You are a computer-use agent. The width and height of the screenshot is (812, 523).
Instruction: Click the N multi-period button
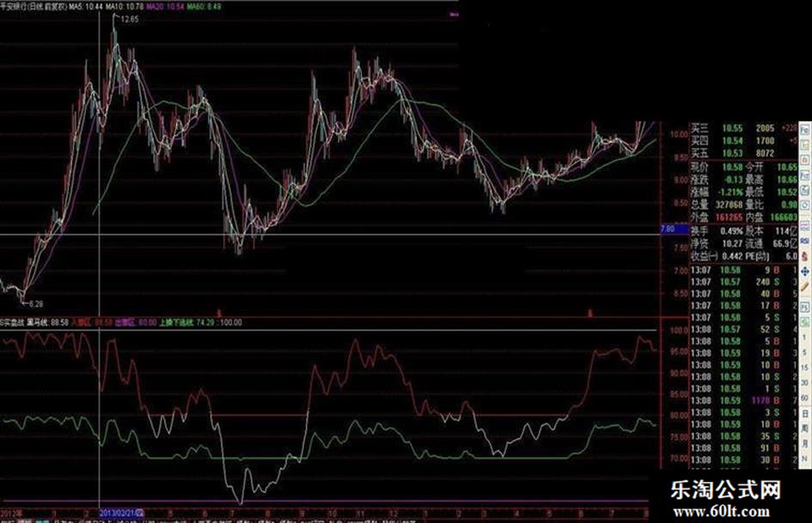click(x=805, y=459)
